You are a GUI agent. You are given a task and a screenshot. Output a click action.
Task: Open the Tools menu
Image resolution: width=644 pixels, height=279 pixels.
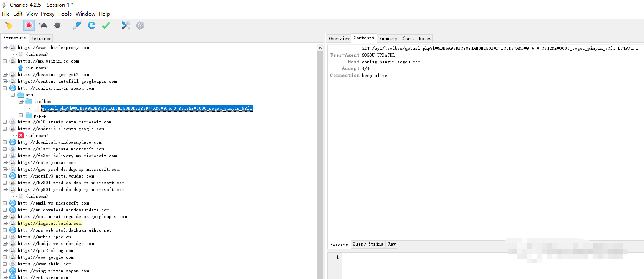65,14
